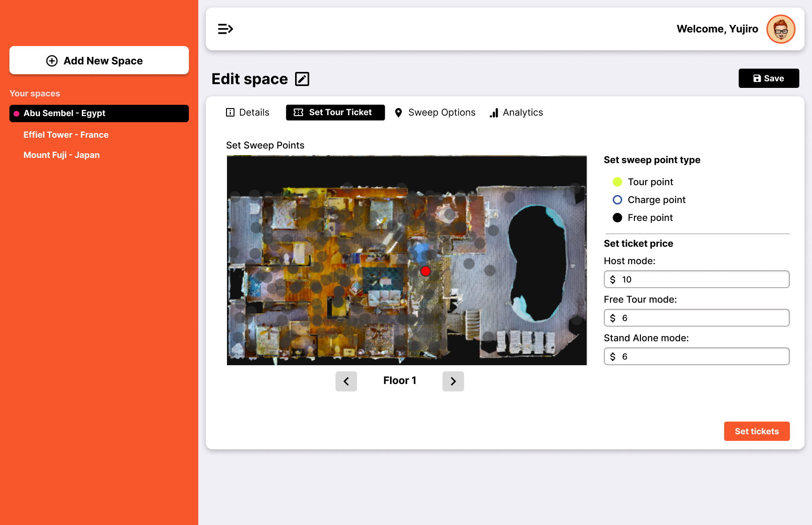This screenshot has height=525, width=812.
Task: Click the edit pencil icon beside Edit space
Action: tap(302, 79)
